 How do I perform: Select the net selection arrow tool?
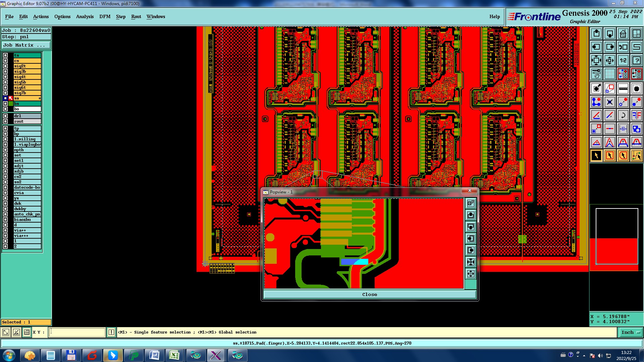(636, 156)
